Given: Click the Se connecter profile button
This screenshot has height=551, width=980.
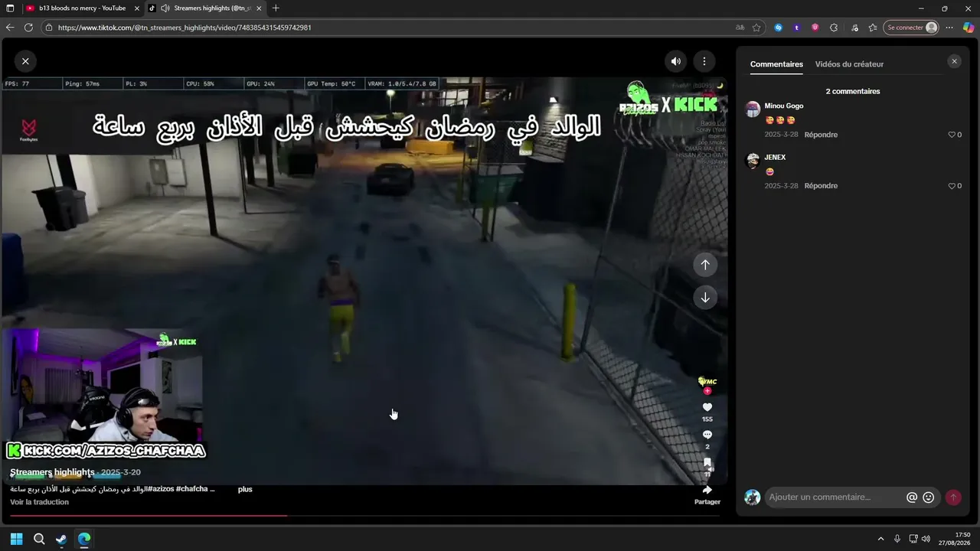Looking at the screenshot, I should pyautogui.click(x=911, y=28).
